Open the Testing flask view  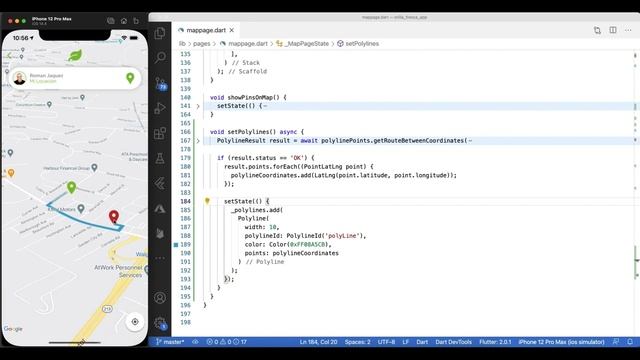[x=160, y=158]
